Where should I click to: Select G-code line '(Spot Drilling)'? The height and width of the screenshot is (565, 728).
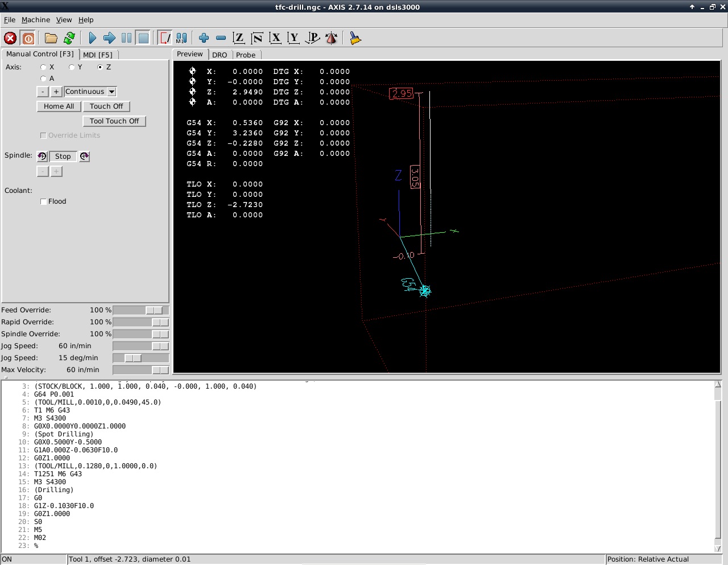click(64, 434)
